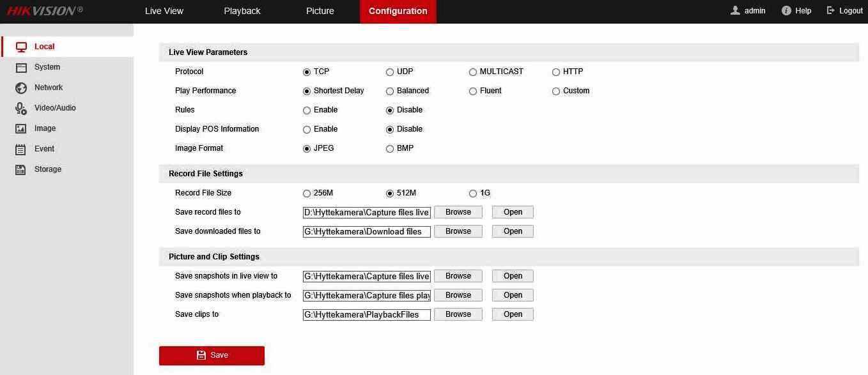Select BMP image format
This screenshot has height=375, width=868.
pyautogui.click(x=390, y=149)
